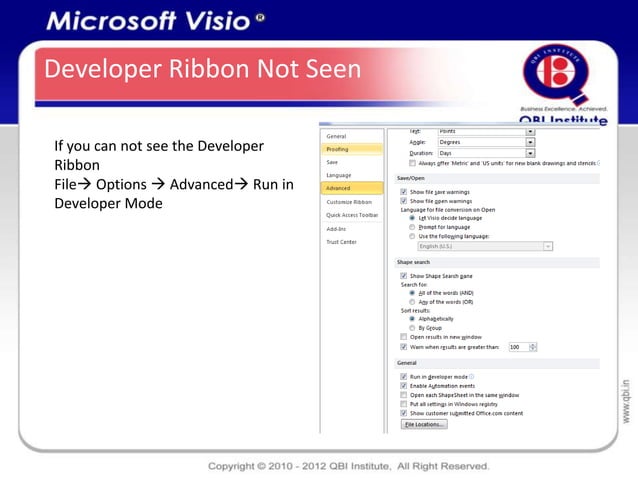Click the copyright footer text
638x478 pixels.
coord(349,466)
